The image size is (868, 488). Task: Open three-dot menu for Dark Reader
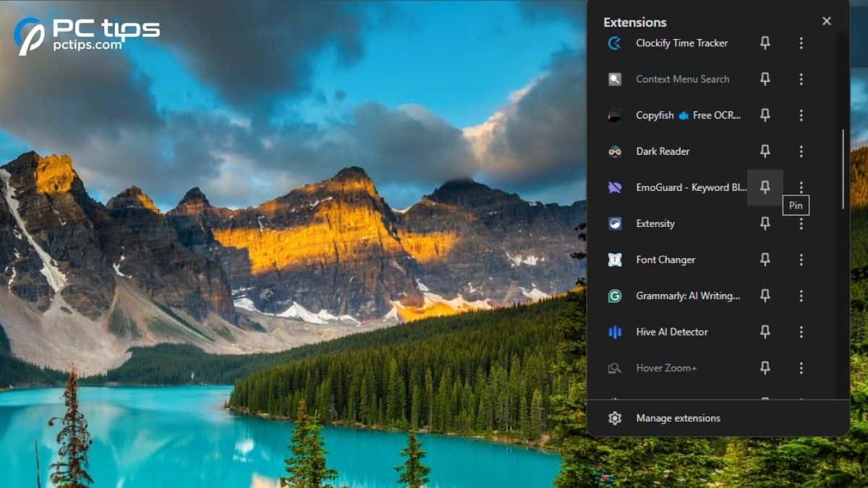801,151
